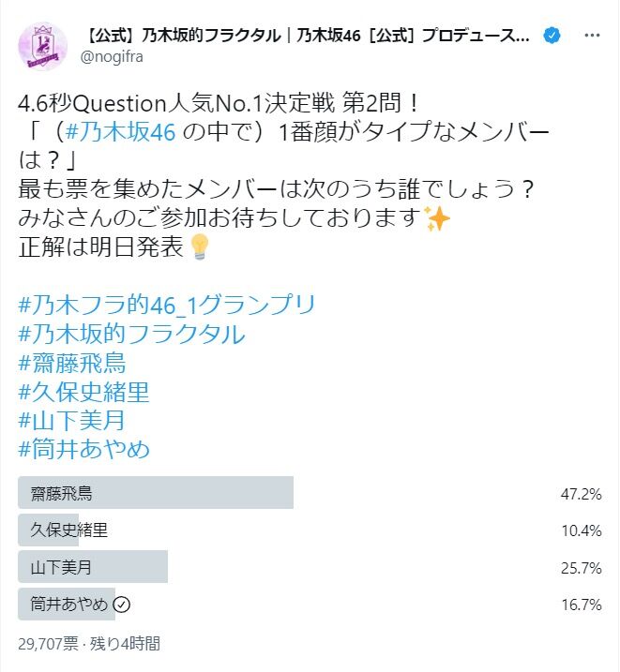Click the blue verified badge
The width and height of the screenshot is (620, 672).
553,36
